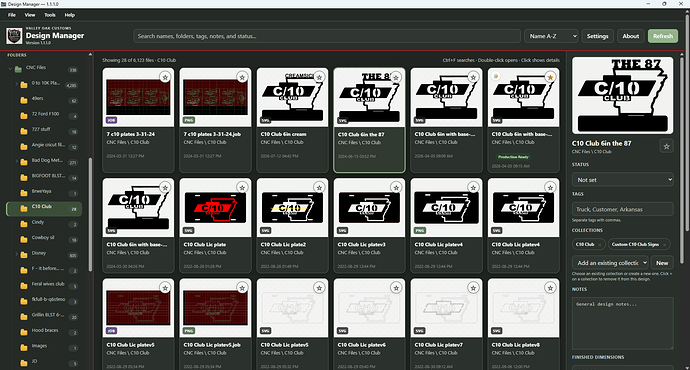
Task: Star the C10 Club Lic platev8 card
Action: coord(550,288)
